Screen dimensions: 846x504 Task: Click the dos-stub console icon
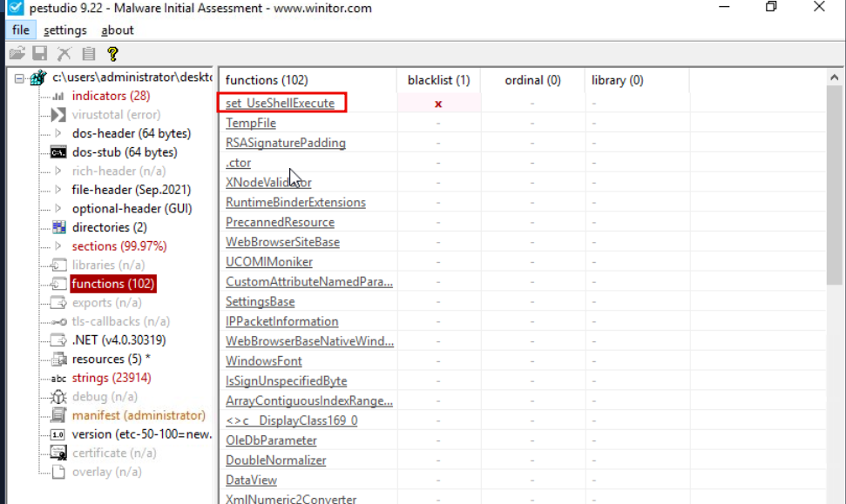click(58, 152)
